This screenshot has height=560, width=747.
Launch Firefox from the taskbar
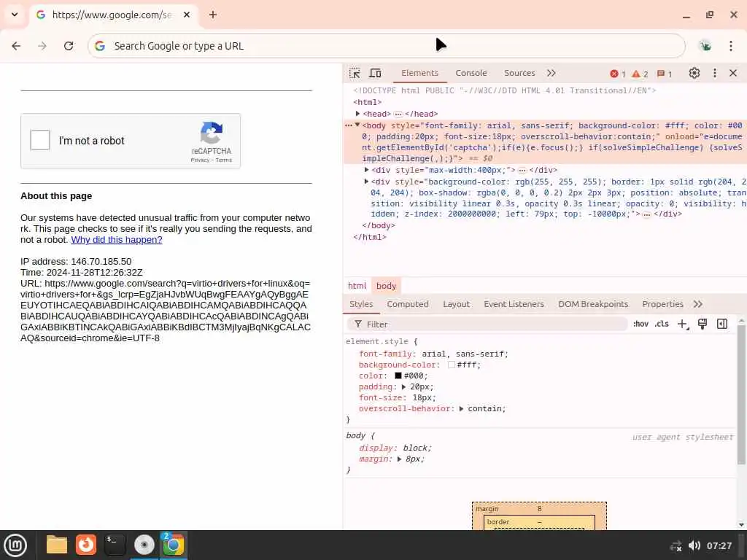86,545
